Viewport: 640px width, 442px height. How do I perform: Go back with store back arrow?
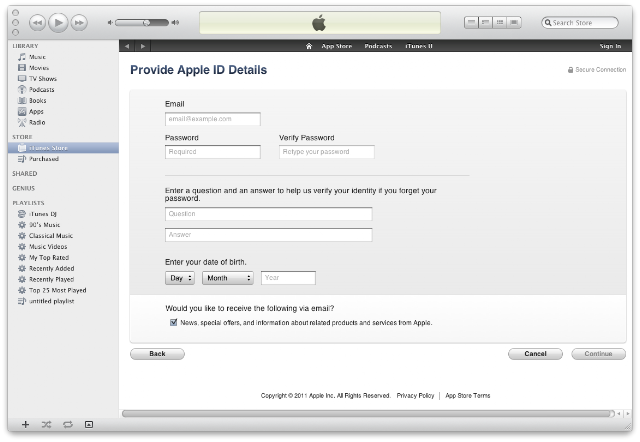click(x=127, y=46)
